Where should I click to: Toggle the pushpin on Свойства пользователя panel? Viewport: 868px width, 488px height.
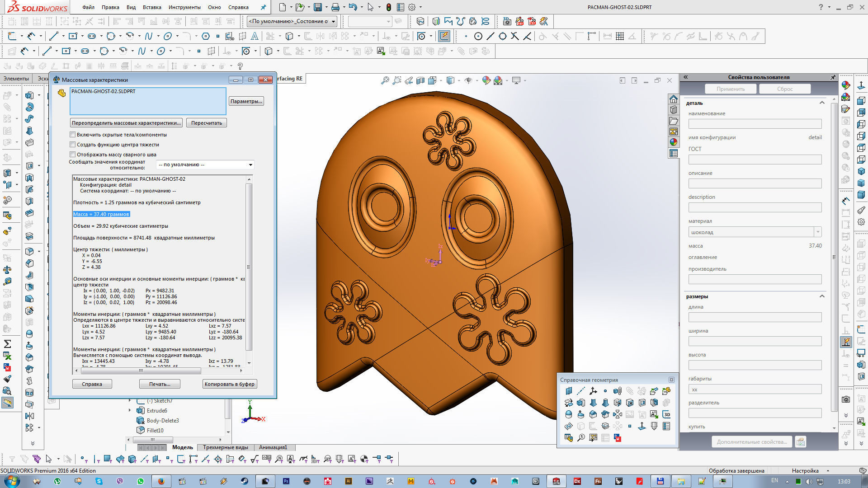[833, 77]
